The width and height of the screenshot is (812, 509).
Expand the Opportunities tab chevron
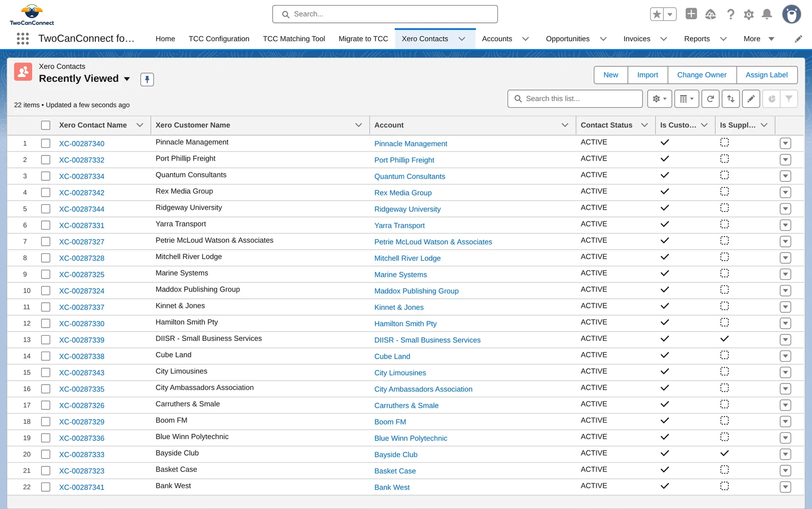click(x=603, y=39)
